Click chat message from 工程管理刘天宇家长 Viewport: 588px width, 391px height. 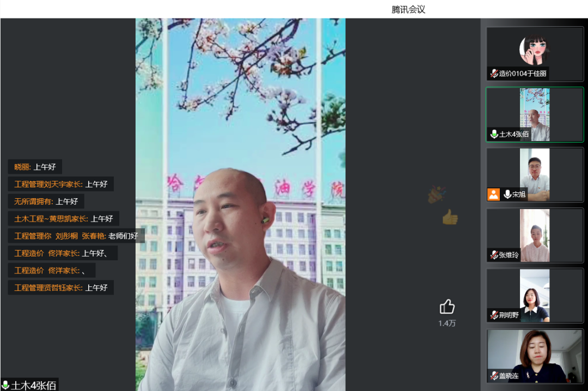point(60,184)
